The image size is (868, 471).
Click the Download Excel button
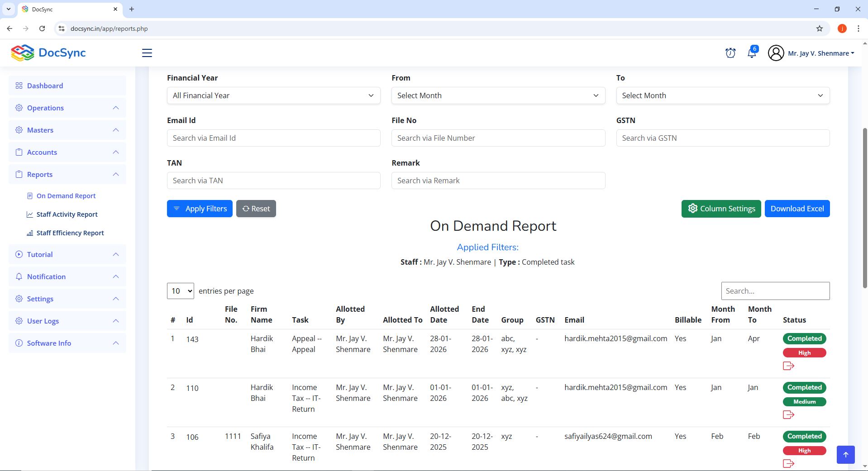pos(797,209)
